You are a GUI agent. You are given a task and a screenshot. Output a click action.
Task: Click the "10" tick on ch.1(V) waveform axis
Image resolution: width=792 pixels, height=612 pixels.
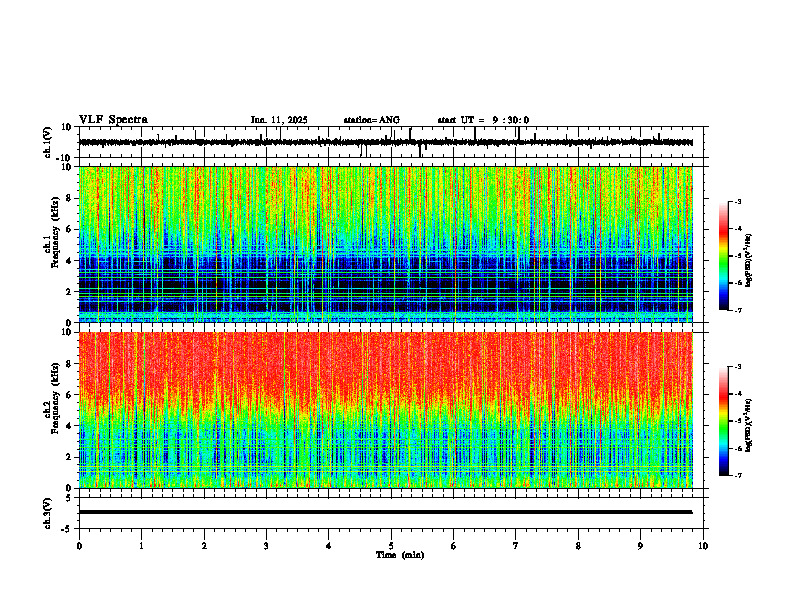pyautogui.click(x=66, y=127)
